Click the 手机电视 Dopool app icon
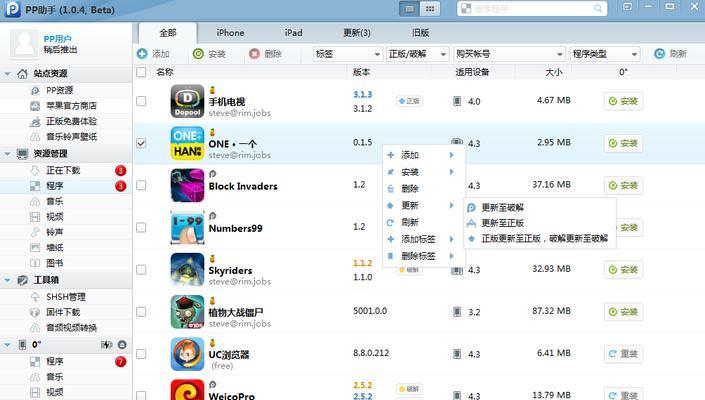Viewport: 705px width, 400px height. 187,101
